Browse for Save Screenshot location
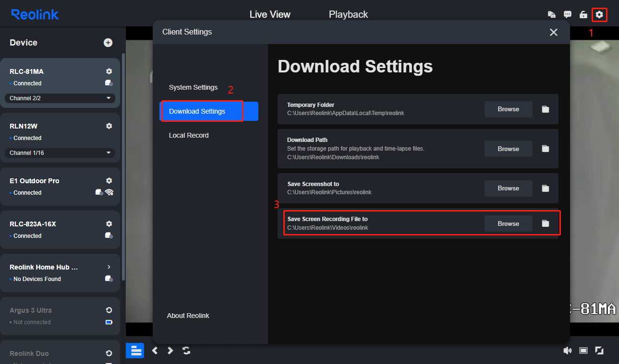Viewport: 619px width, 364px height. (x=509, y=188)
